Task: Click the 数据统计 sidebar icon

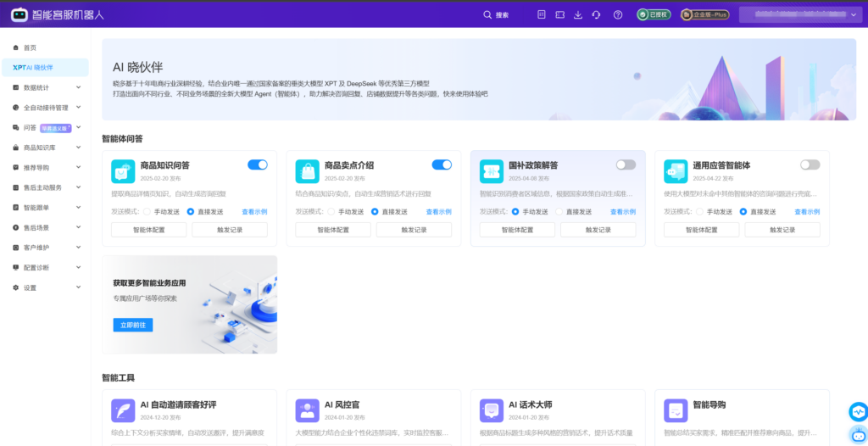Action: (15, 87)
